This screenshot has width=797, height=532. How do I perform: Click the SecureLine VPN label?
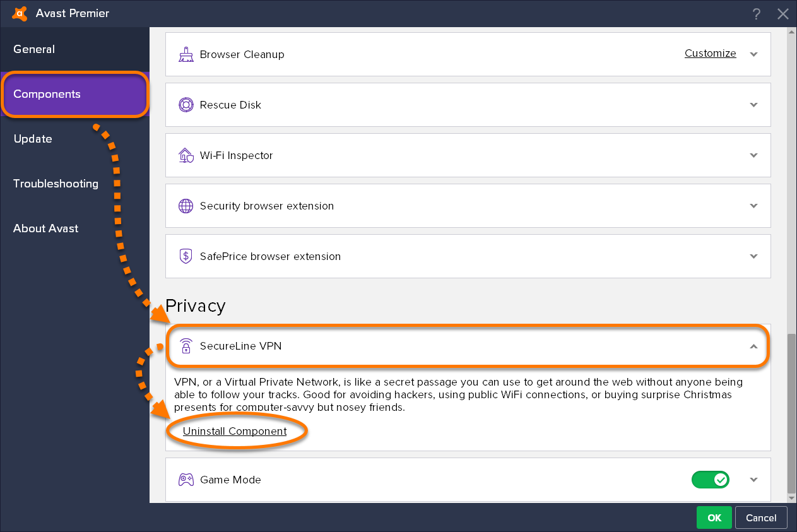pyautogui.click(x=240, y=346)
